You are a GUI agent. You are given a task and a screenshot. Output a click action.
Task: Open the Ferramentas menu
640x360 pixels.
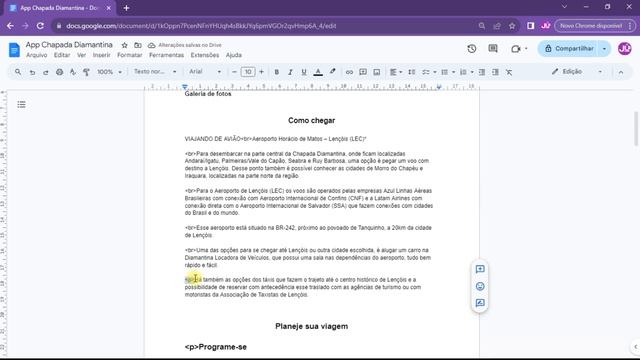tap(166, 55)
